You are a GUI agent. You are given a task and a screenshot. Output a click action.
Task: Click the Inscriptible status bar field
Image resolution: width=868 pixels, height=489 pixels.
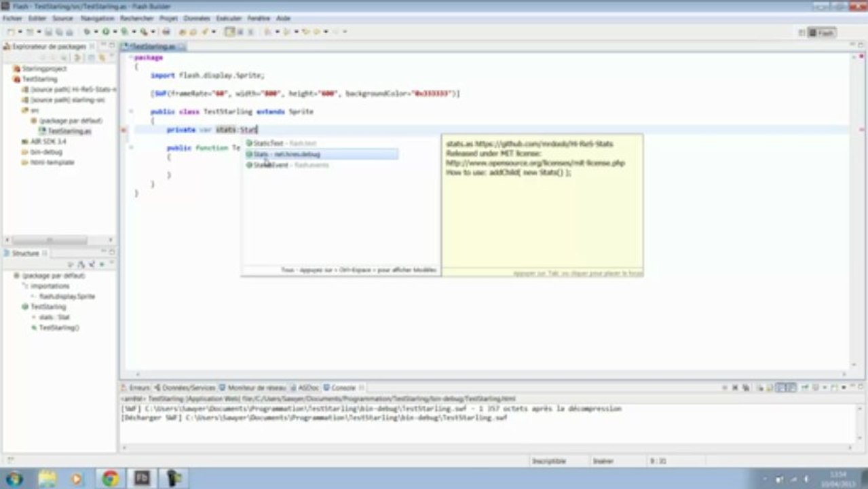[x=548, y=461]
